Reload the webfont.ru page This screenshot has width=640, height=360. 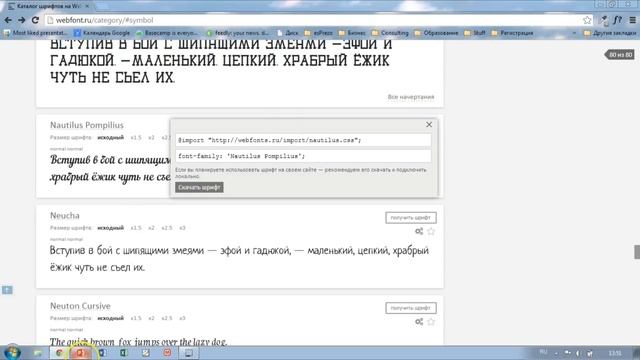click(x=36, y=20)
